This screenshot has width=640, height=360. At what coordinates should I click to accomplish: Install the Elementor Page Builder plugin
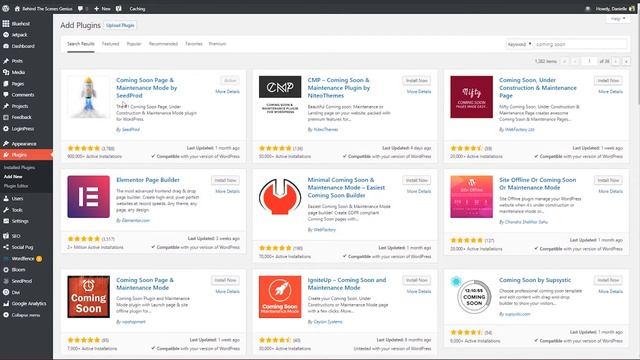coord(225,180)
